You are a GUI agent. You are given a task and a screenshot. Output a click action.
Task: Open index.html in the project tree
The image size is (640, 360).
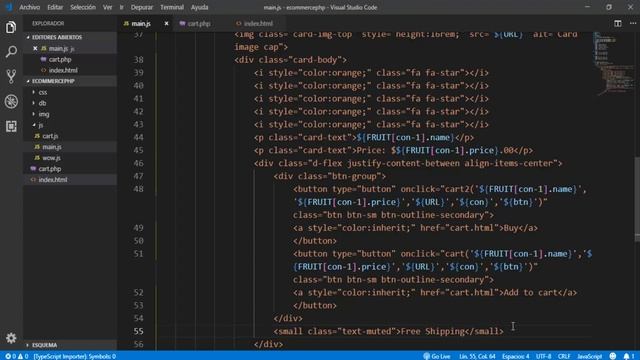(53, 180)
